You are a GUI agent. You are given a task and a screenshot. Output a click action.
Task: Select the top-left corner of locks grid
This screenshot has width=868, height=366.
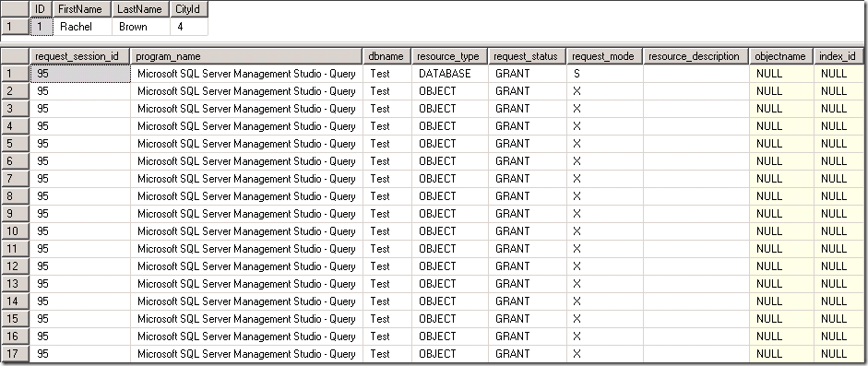(15, 56)
